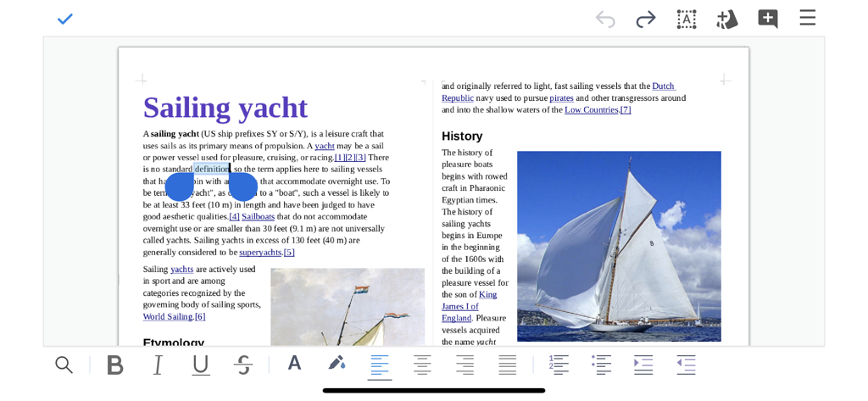Select the painting with the flagged ship
868x401 pixels.
(348, 308)
